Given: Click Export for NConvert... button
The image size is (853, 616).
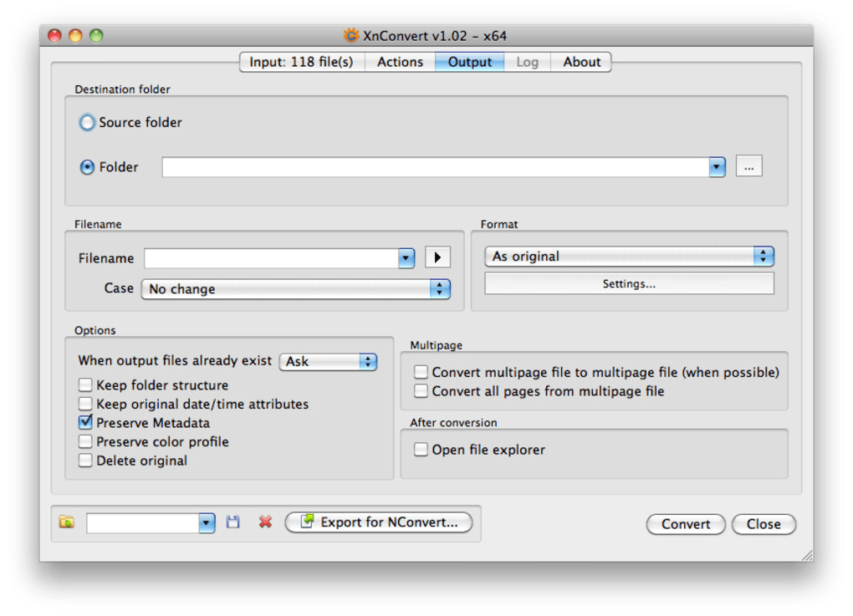Looking at the screenshot, I should coord(379,522).
